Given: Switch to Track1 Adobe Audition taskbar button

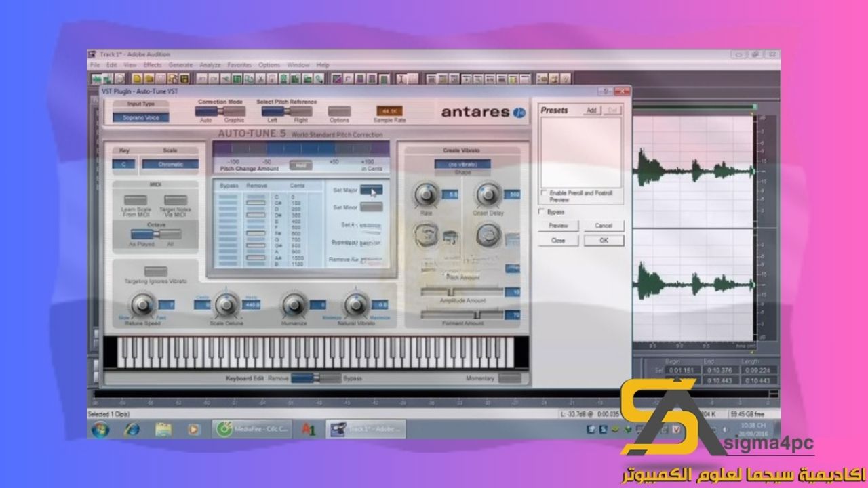Looking at the screenshot, I should (x=366, y=429).
